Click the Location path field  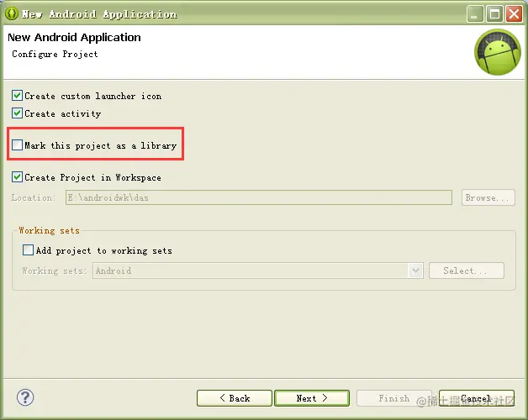tap(259, 197)
